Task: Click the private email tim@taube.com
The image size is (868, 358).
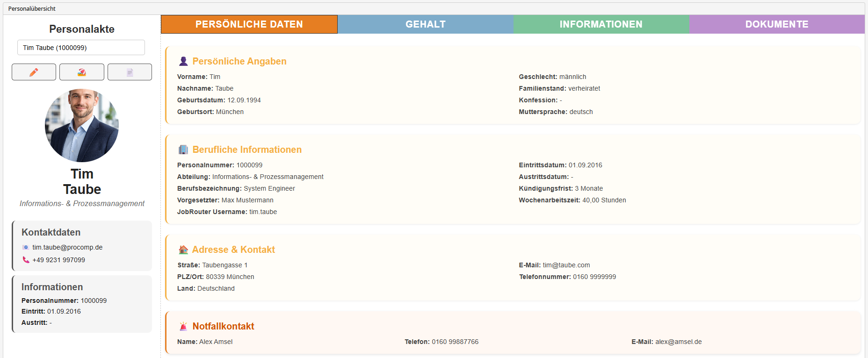Action: point(566,265)
